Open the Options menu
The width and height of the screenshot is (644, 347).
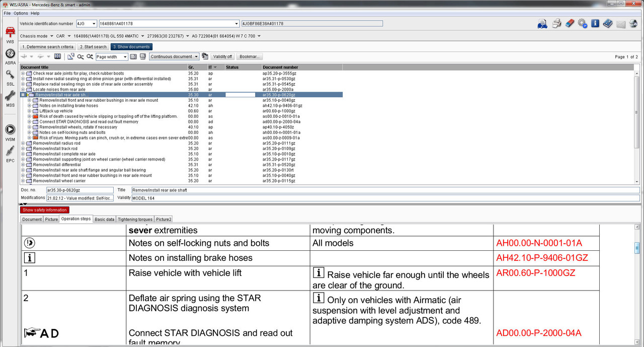tap(21, 13)
